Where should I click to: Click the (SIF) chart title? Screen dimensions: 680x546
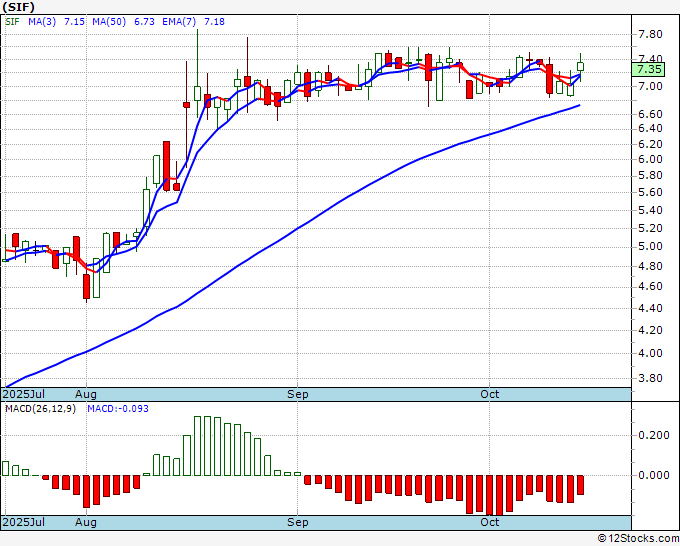click(18, 7)
